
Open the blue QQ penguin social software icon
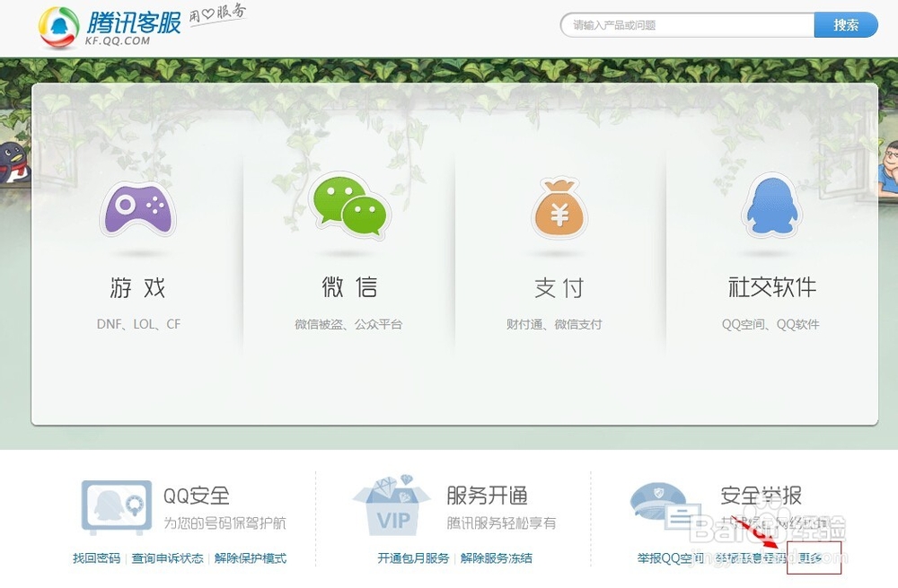coord(772,206)
